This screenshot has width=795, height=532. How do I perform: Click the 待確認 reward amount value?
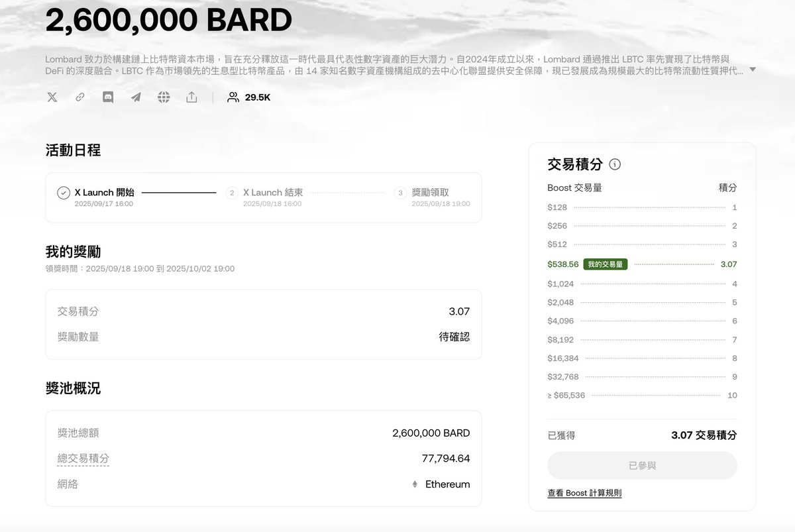pos(454,337)
